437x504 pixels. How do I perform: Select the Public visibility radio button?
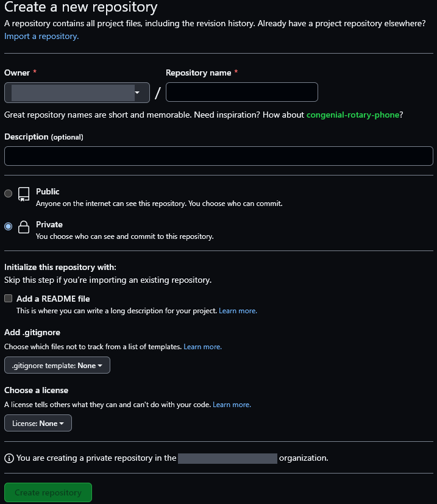[8, 194]
